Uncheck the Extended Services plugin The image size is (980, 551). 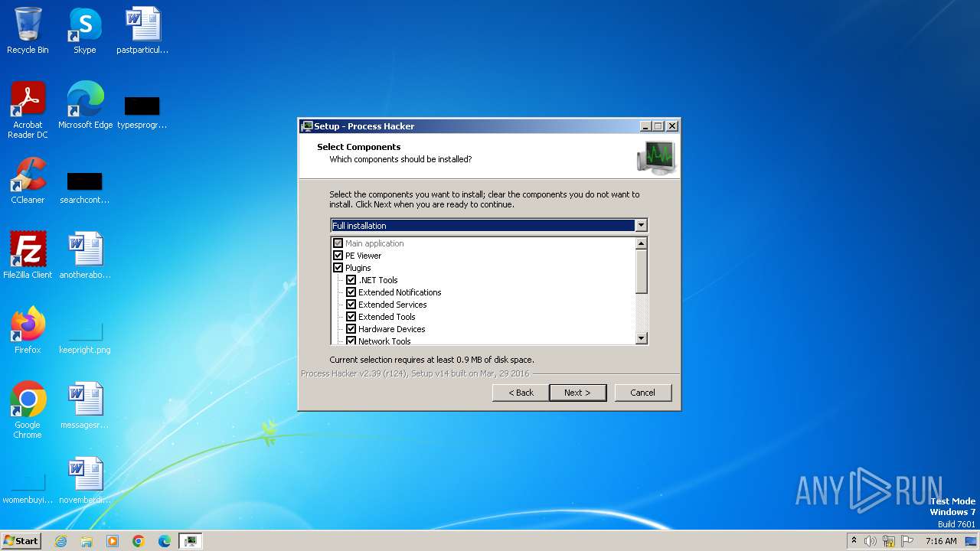point(351,305)
